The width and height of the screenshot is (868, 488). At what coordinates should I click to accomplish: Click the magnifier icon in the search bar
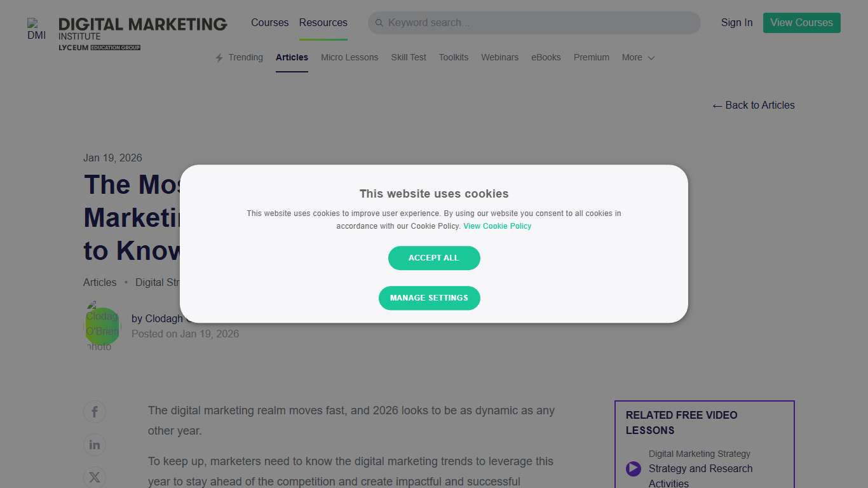(x=379, y=22)
